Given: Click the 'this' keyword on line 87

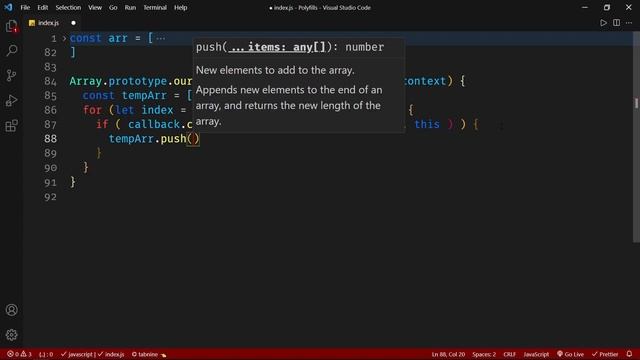Looking at the screenshot, I should pyautogui.click(x=427, y=124).
